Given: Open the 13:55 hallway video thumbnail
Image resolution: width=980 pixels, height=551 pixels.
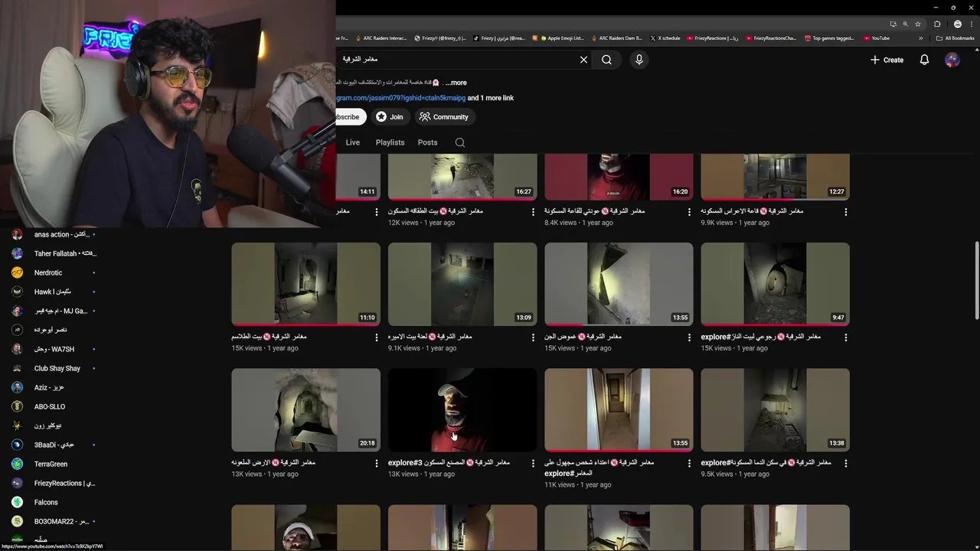Looking at the screenshot, I should [x=619, y=409].
